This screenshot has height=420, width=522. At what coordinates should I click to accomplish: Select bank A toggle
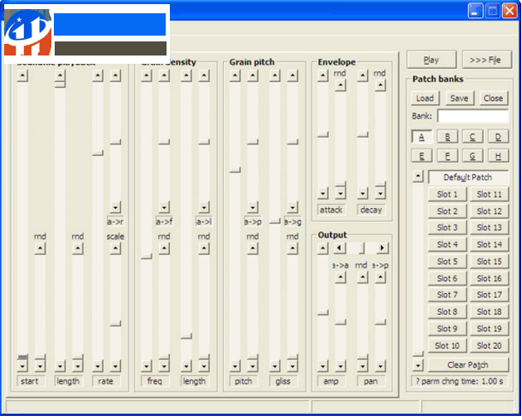click(422, 137)
